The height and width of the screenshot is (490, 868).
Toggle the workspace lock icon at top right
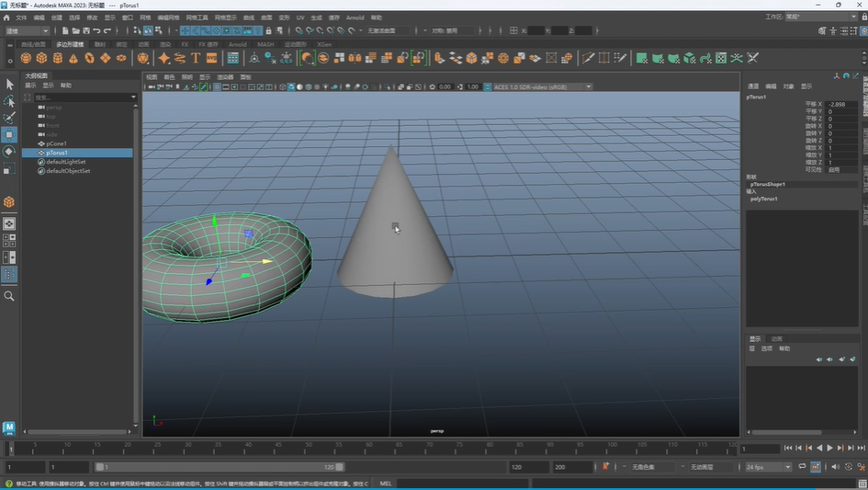[x=864, y=17]
